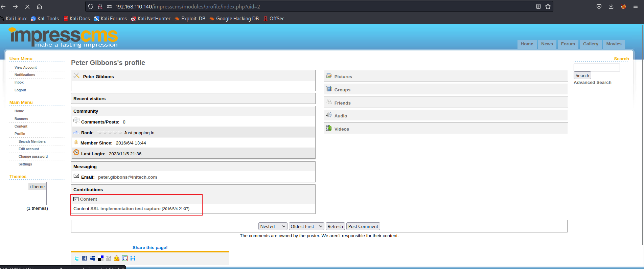Viewport: 644px width, 269px height.
Task: Click the peter.gibbons@initech.com email link
Action: (x=128, y=177)
